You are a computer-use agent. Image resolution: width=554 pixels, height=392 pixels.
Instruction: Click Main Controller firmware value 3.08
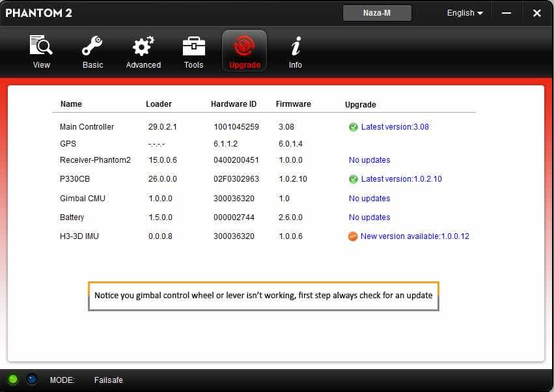(x=286, y=127)
